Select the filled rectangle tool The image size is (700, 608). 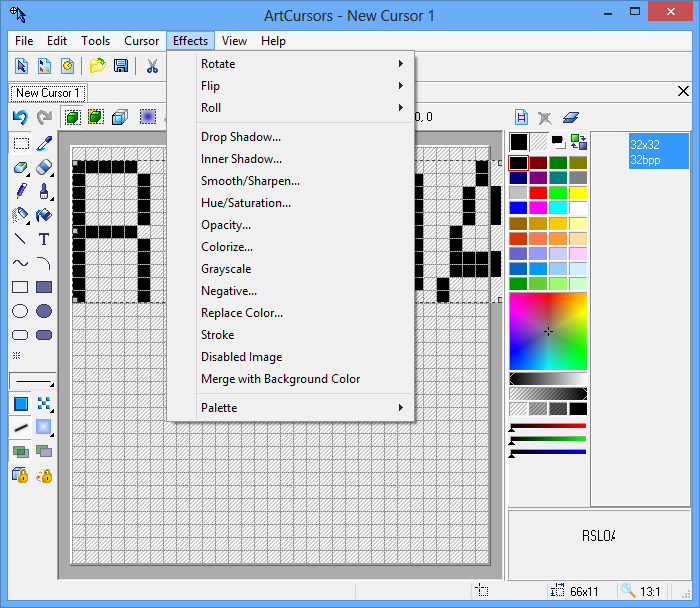(x=44, y=287)
